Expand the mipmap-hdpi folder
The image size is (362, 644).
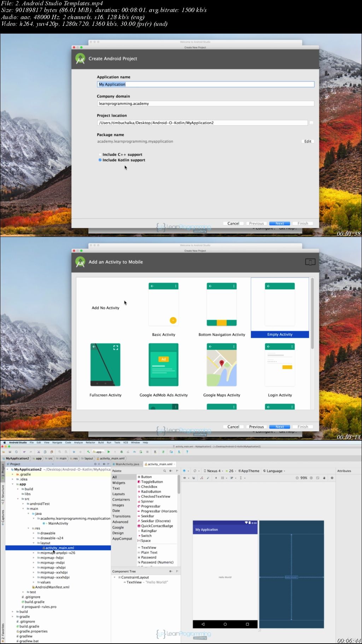point(34,558)
